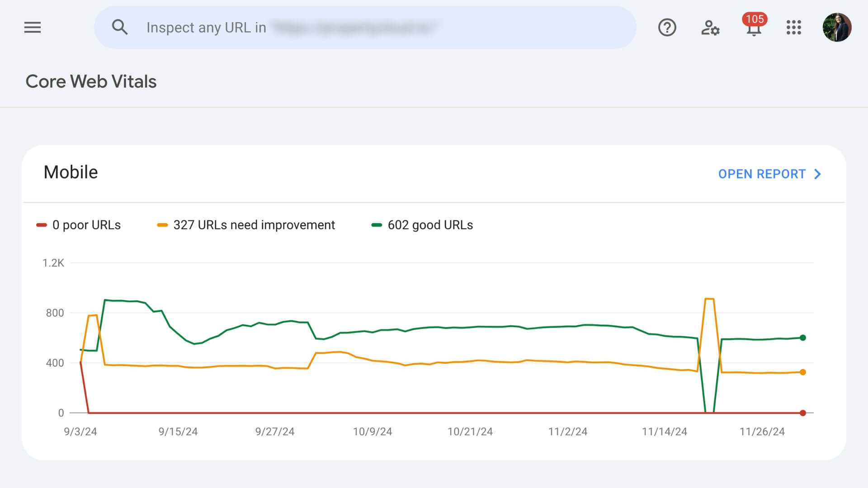Click the profile avatar picture

click(x=837, y=28)
